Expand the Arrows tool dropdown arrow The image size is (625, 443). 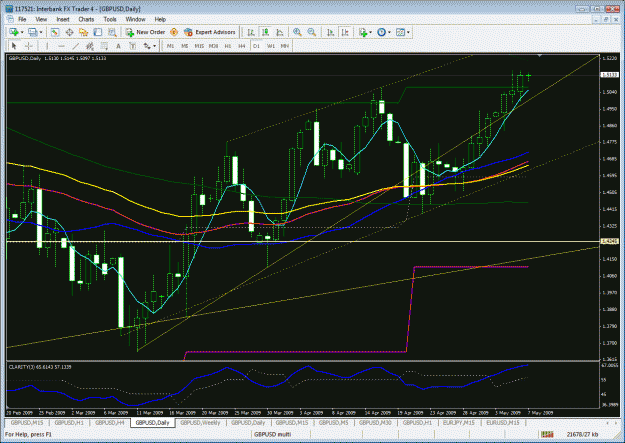pyautogui.click(x=155, y=46)
